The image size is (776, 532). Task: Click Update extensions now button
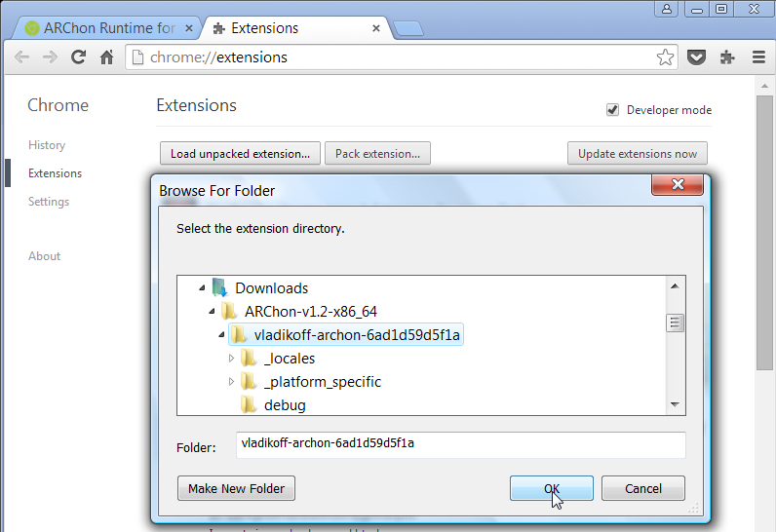point(638,153)
